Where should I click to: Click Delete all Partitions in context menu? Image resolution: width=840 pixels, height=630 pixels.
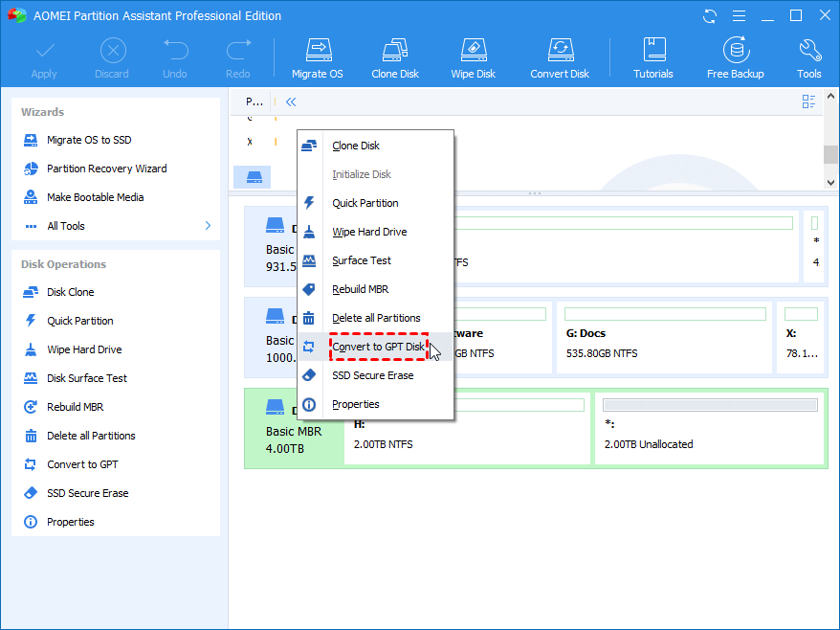coord(376,318)
